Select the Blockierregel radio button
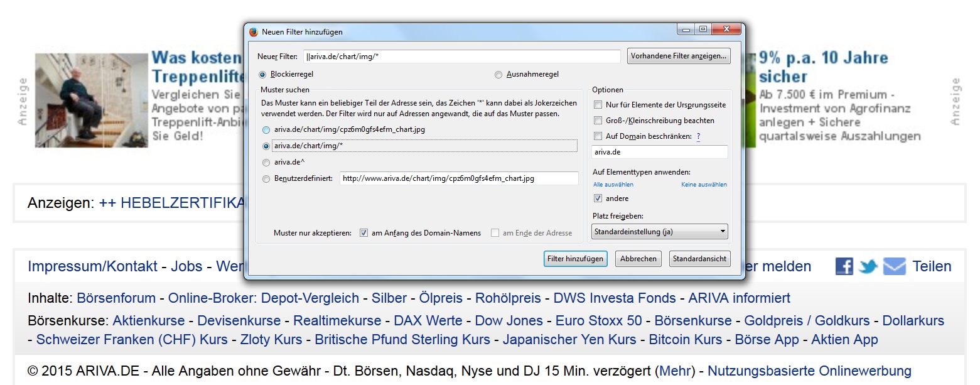 pyautogui.click(x=262, y=74)
